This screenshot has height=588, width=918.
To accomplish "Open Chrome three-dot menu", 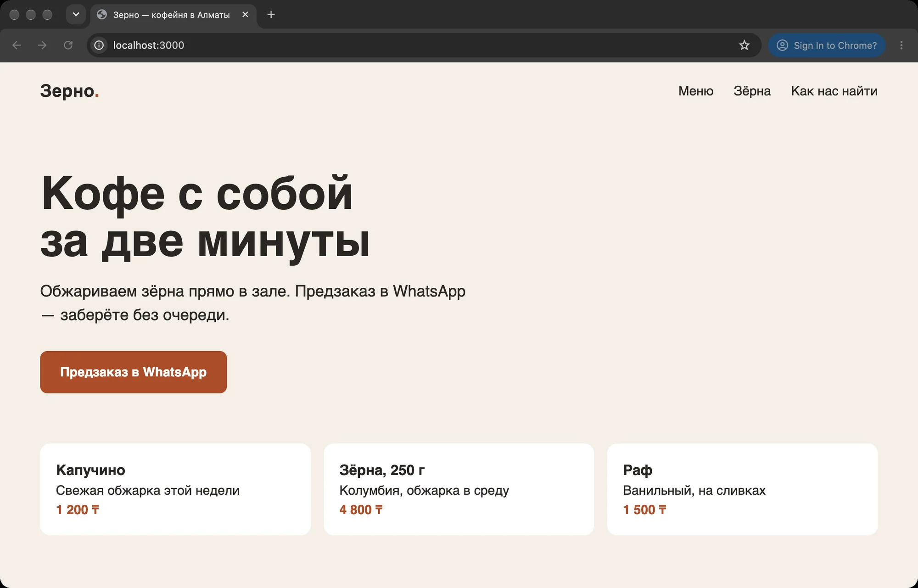I will pos(901,45).
